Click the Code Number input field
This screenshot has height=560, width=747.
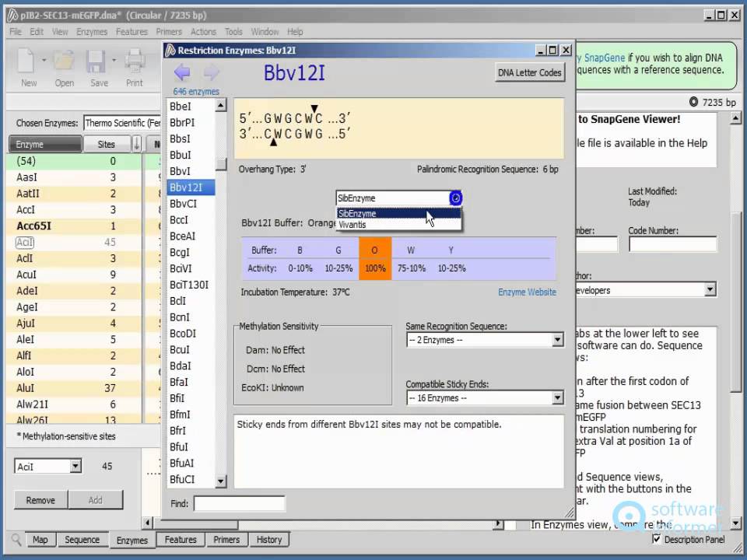tap(672, 244)
